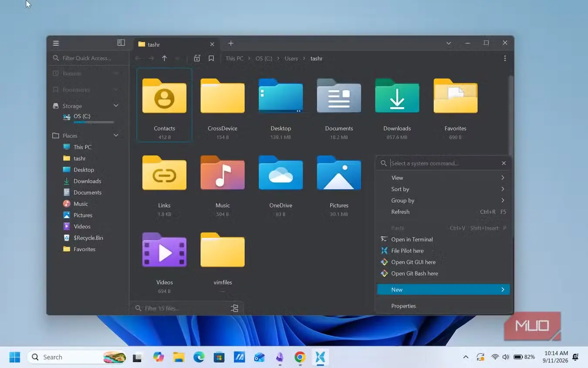Choose File Pilot here
The width and height of the screenshot is (588, 368).
click(443, 250)
